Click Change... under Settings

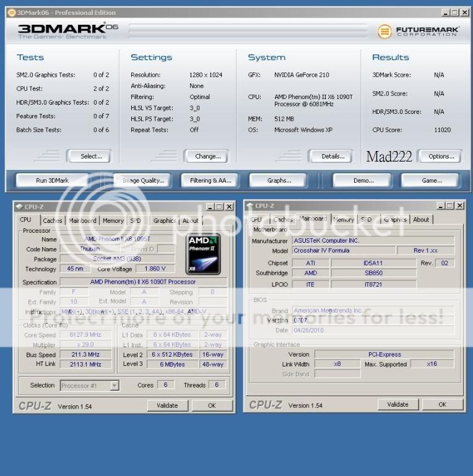pyautogui.click(x=207, y=156)
